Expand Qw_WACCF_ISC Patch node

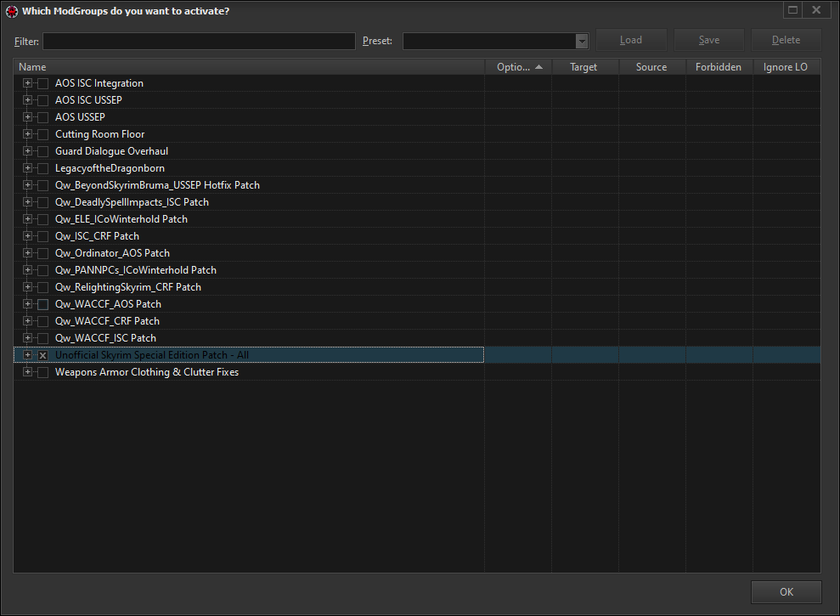27,338
